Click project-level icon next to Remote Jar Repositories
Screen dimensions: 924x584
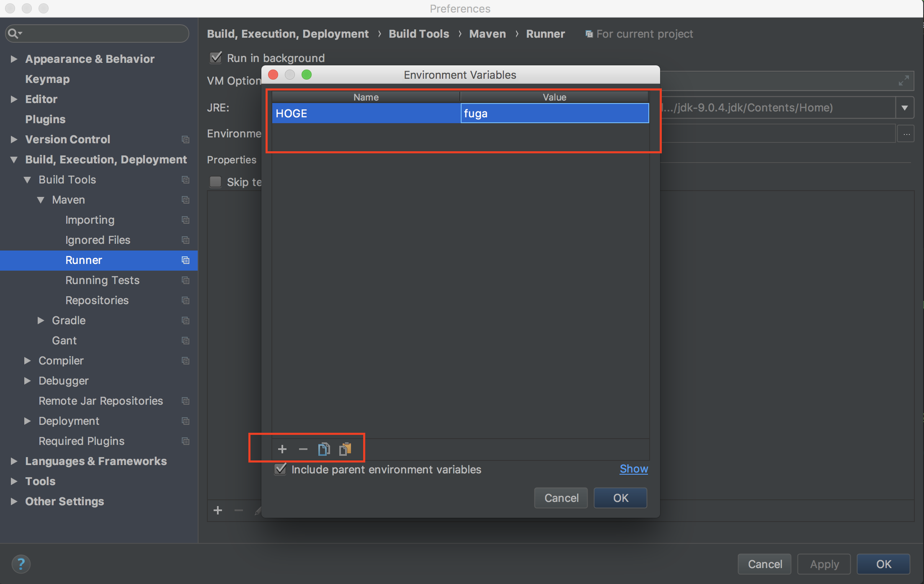pos(186,401)
